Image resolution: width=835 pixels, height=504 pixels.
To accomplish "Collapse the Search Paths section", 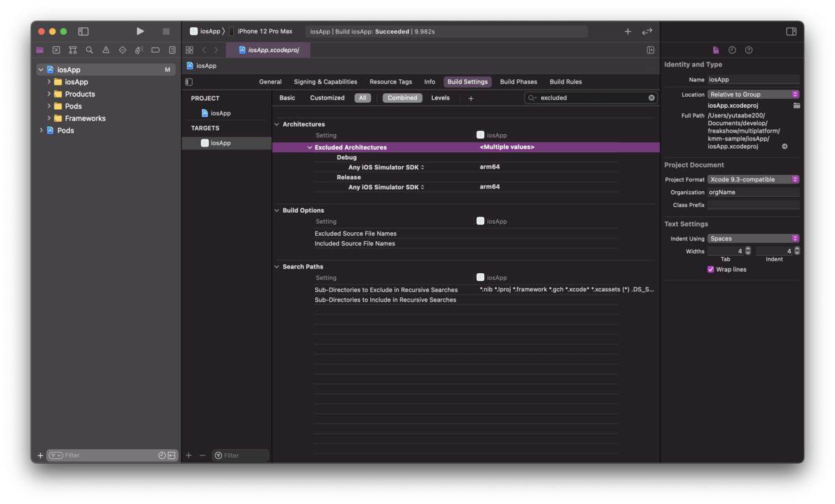I will click(277, 267).
